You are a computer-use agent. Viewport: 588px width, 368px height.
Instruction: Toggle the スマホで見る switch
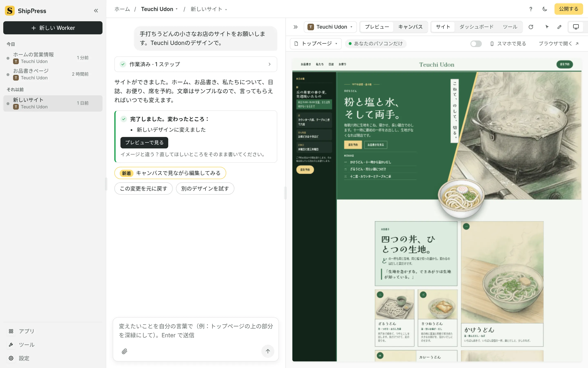click(476, 44)
